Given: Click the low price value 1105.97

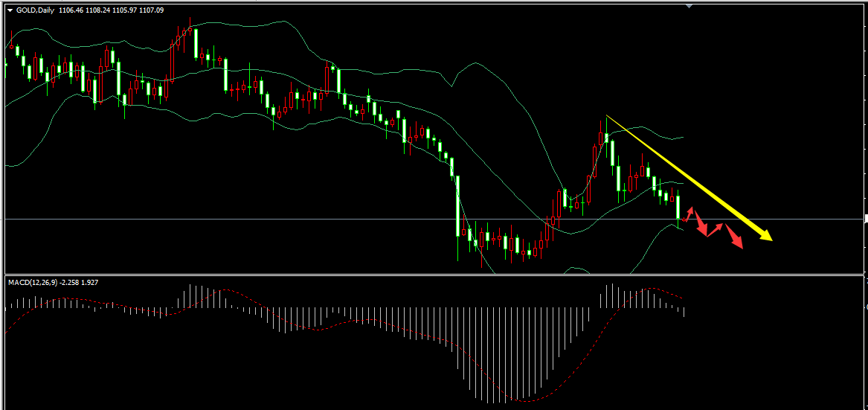Looking at the screenshot, I should pos(123,10).
